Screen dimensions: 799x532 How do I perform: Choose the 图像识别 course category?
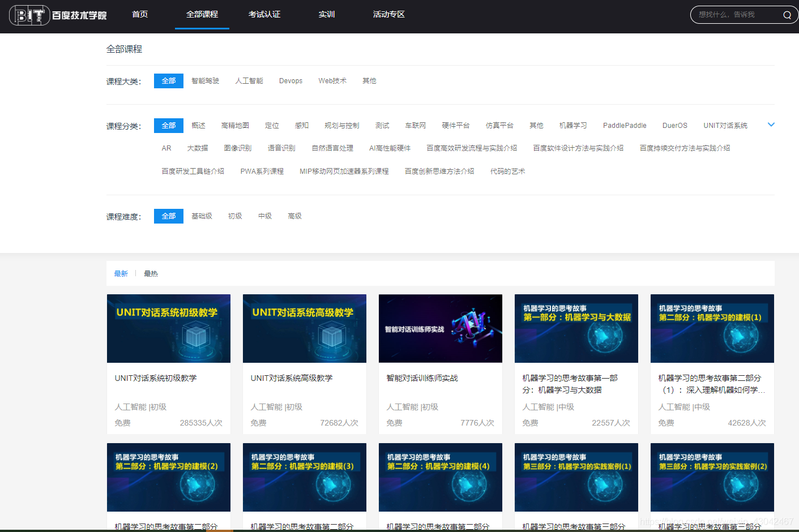(x=238, y=148)
